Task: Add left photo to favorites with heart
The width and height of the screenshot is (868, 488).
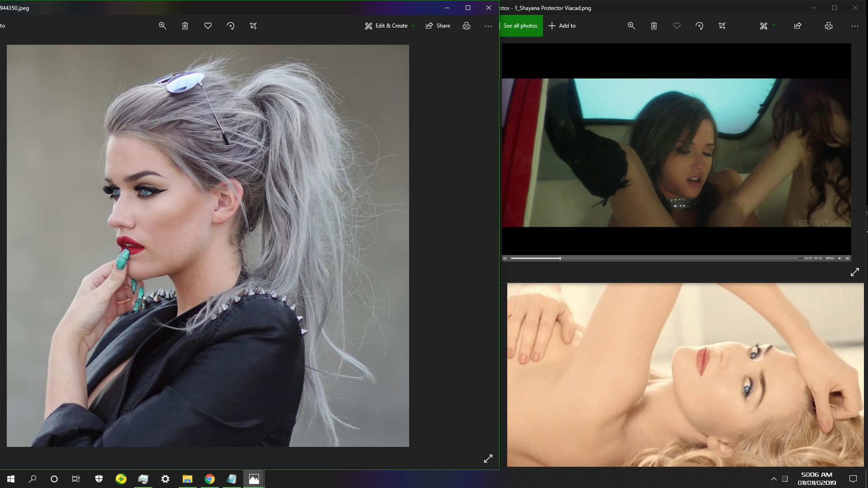Action: tap(208, 26)
